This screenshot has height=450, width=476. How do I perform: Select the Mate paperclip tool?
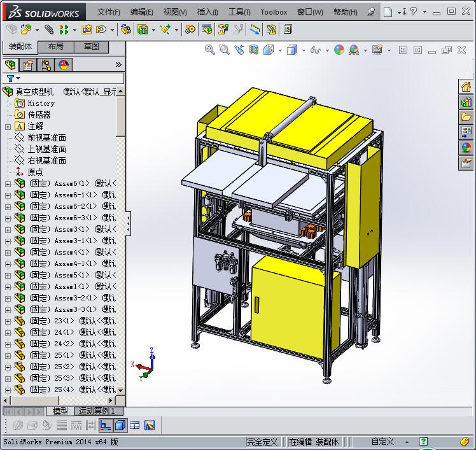pos(49,29)
